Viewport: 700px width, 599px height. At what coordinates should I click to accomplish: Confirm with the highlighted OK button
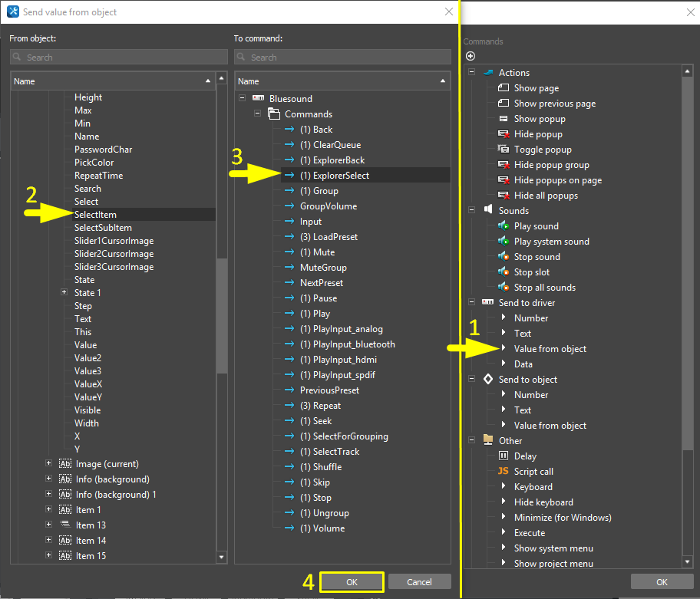[x=352, y=582]
